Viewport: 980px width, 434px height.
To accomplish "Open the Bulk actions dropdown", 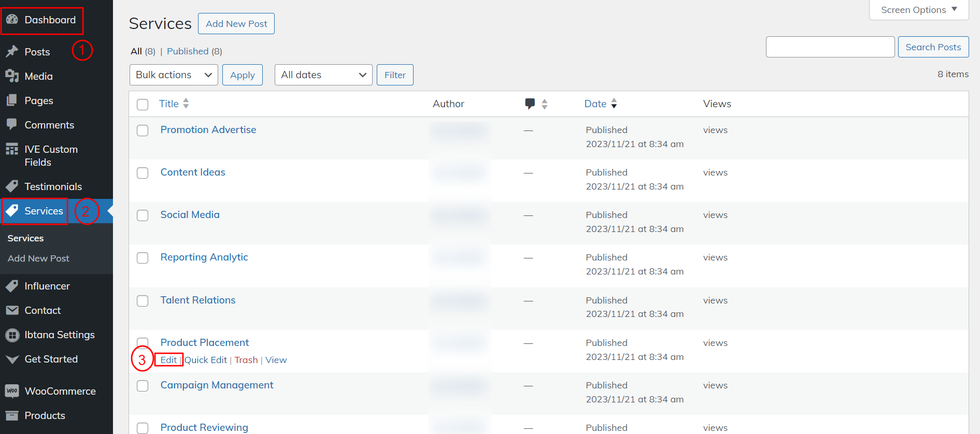I will coord(174,75).
